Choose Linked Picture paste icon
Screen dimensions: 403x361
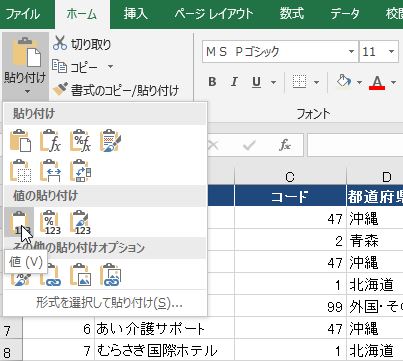click(110, 275)
